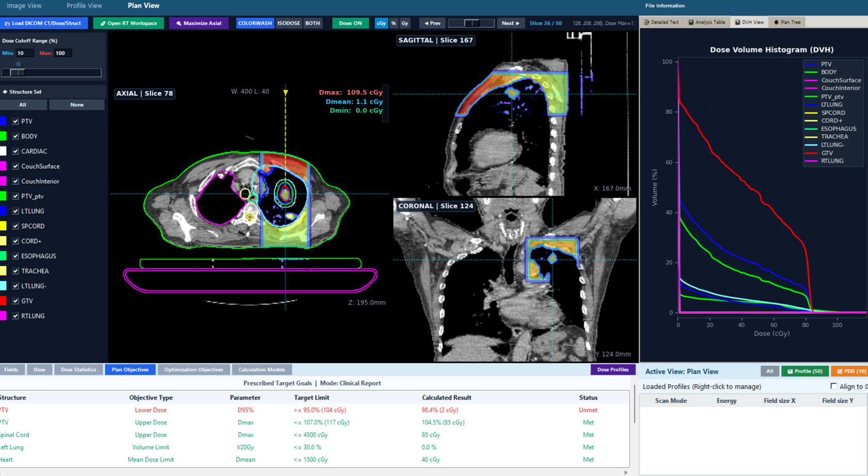Toggle LTLUNG structure checkbox

click(16, 211)
